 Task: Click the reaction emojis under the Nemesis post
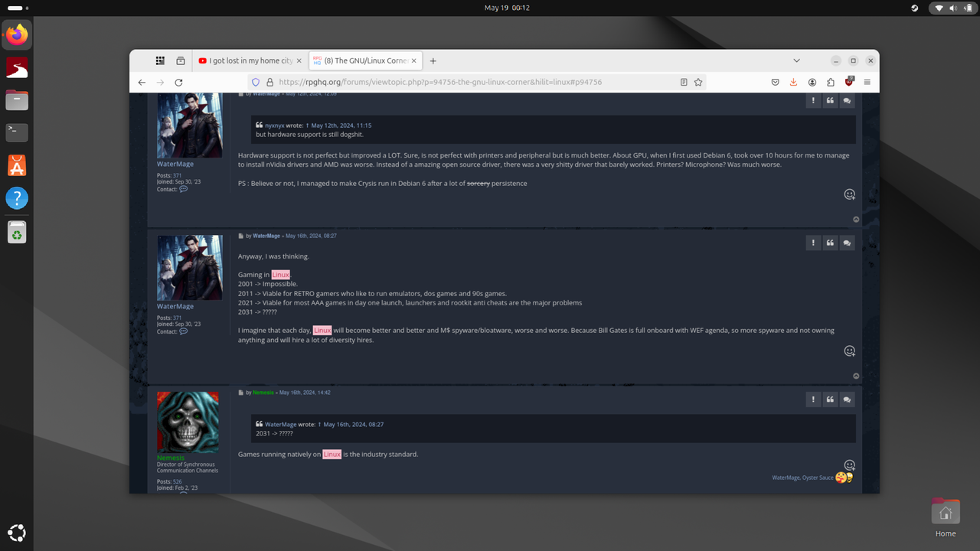click(x=844, y=478)
